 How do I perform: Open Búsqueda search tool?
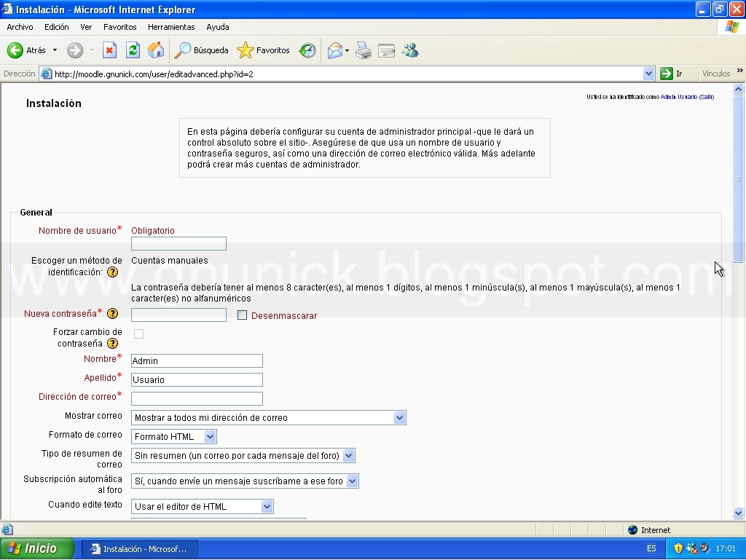(x=201, y=50)
